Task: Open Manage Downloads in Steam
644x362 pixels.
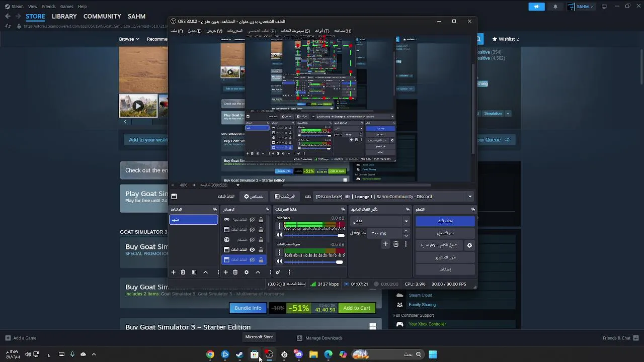Action: click(x=319, y=338)
